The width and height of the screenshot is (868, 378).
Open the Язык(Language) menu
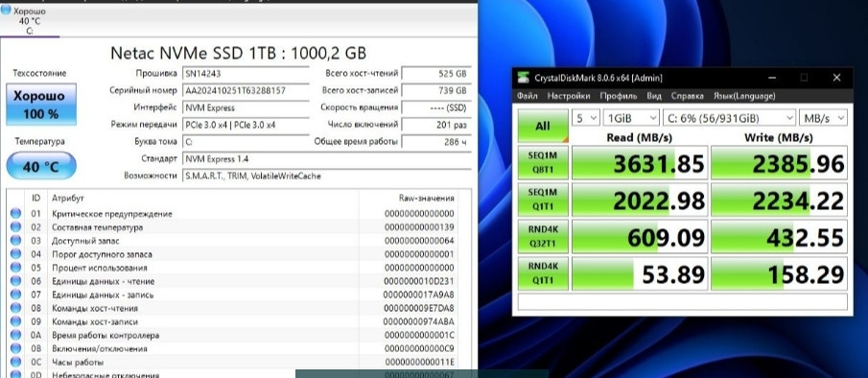tap(744, 96)
